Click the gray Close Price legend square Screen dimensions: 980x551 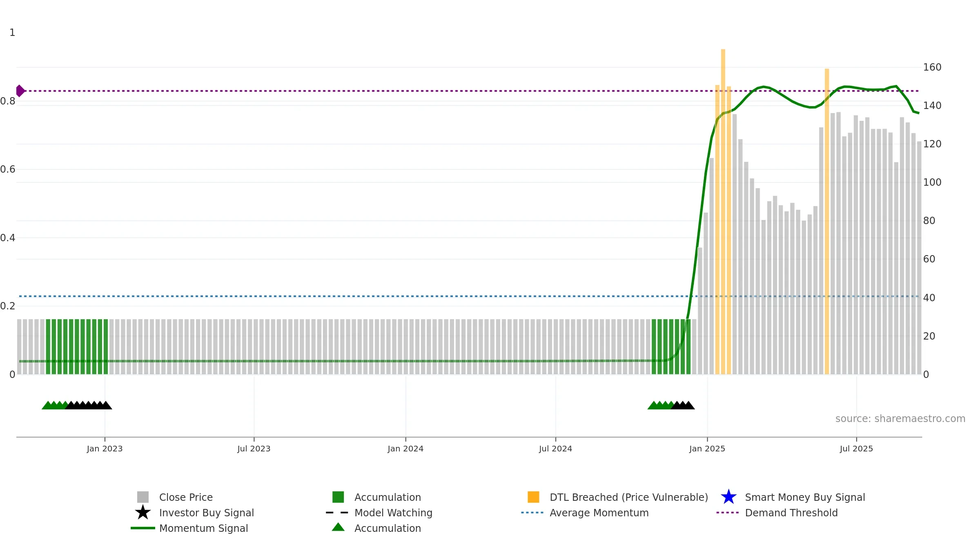[x=143, y=497]
